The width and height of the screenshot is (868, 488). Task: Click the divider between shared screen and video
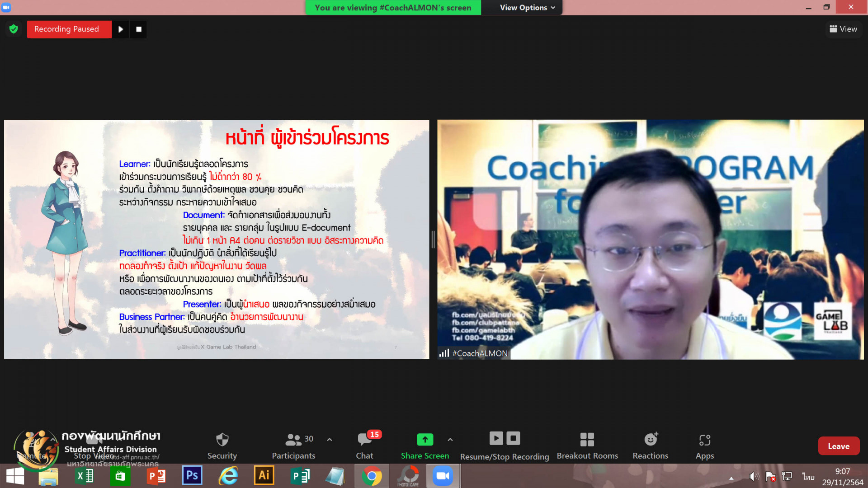[433, 239]
